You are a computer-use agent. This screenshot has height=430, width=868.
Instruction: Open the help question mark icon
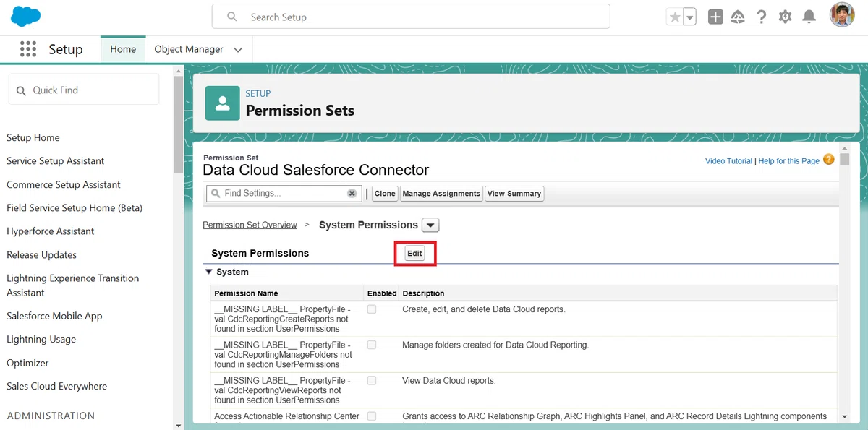tap(762, 17)
